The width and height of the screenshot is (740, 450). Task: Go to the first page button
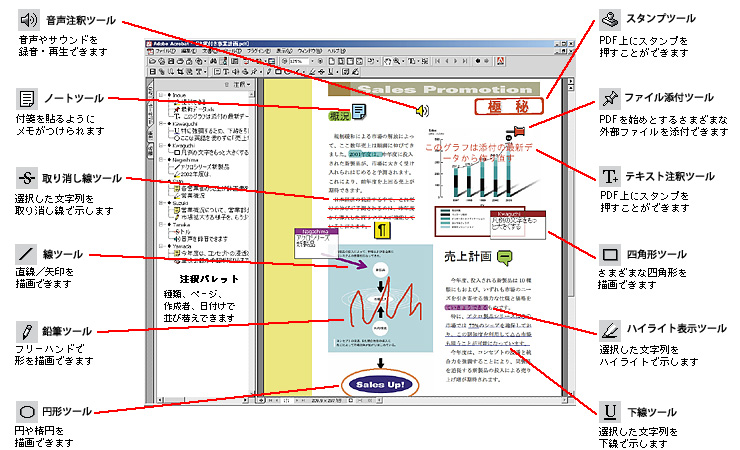click(437, 61)
